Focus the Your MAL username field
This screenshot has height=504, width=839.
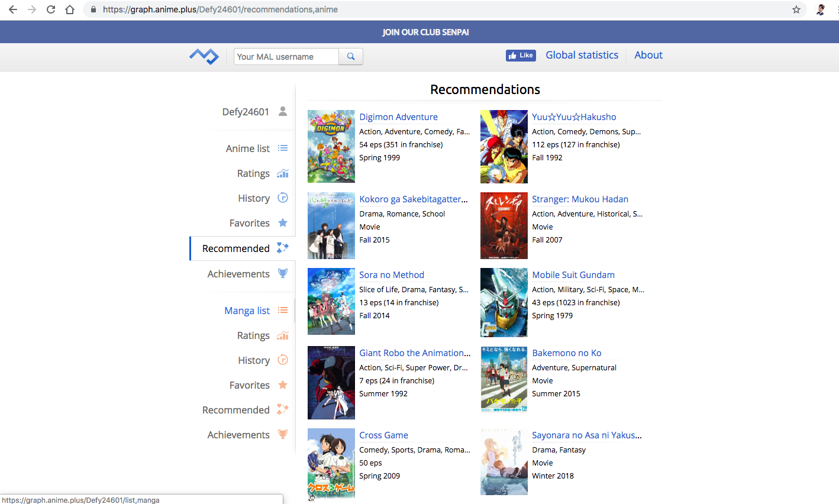(286, 57)
